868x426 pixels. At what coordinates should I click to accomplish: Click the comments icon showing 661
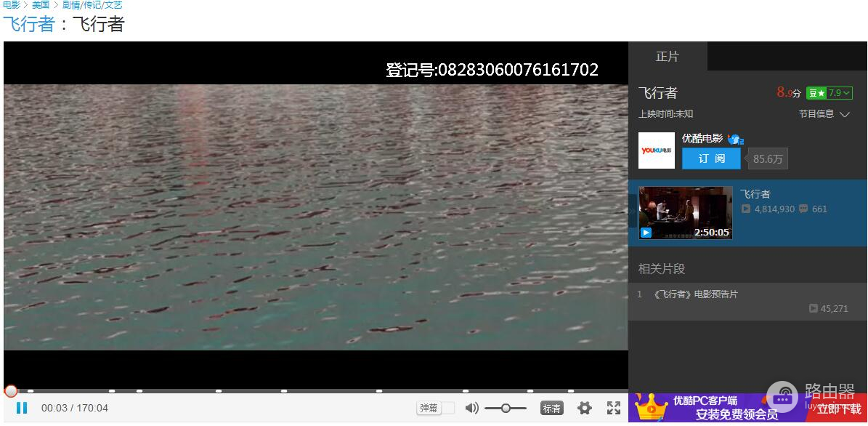[803, 209]
